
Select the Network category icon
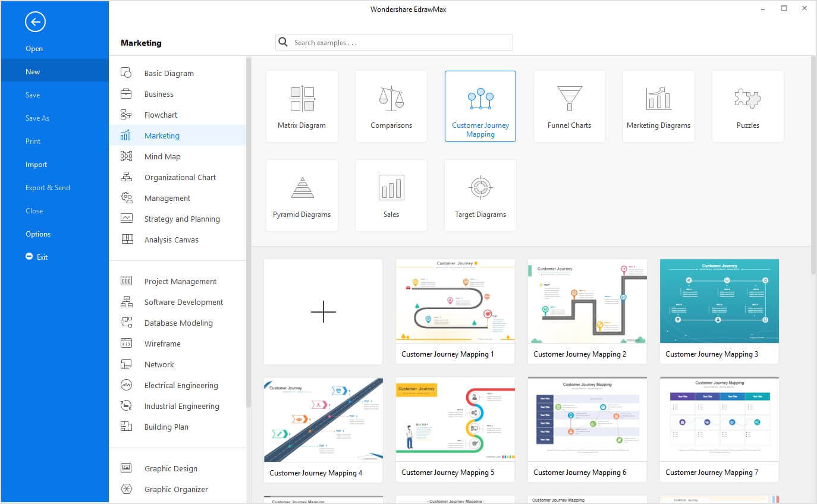coord(126,364)
